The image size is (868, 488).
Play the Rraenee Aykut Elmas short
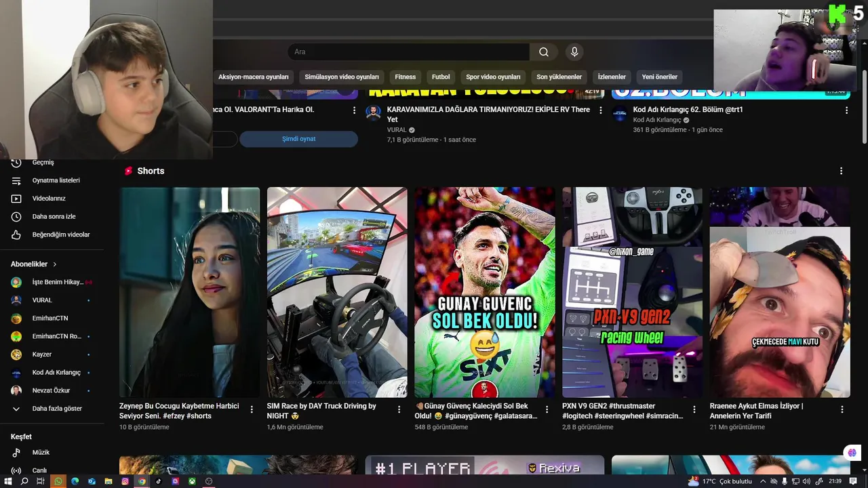(x=780, y=292)
